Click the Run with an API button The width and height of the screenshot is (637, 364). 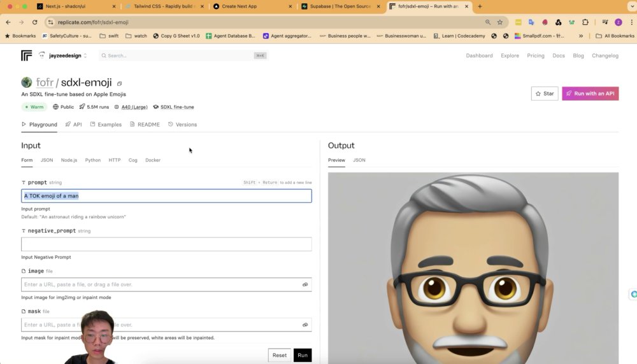coord(590,94)
